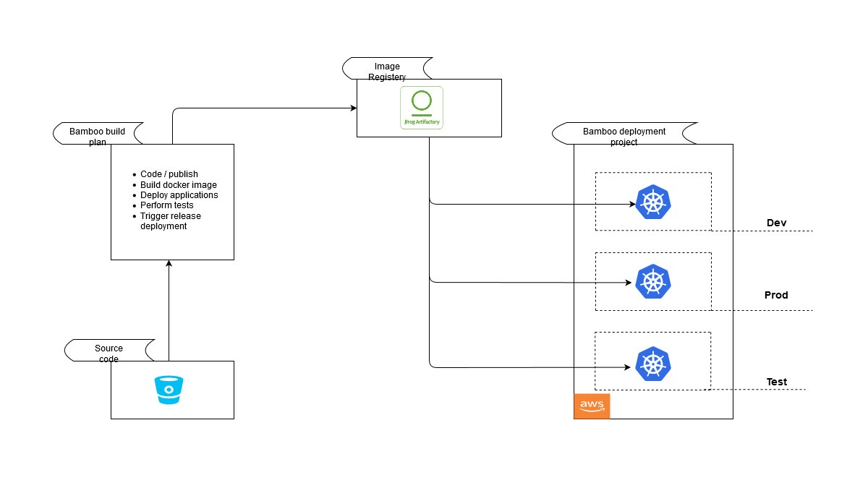Image resolution: width=868 pixels, height=488 pixels.
Task: Select the 'Deploy applications' bullet item
Action: click(x=179, y=195)
